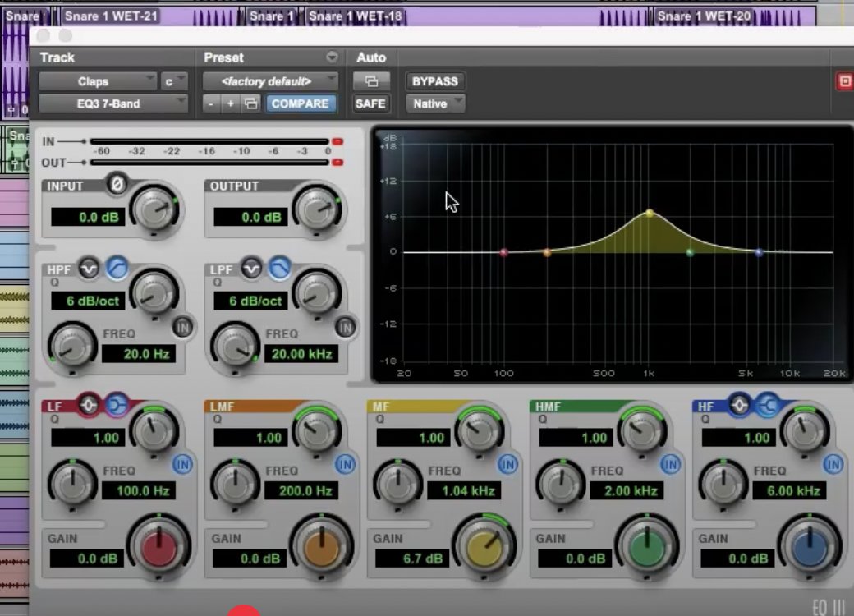Screen dimensions: 854x616
Task: Select the LF low shelf type icon
Action: pyautogui.click(x=116, y=405)
